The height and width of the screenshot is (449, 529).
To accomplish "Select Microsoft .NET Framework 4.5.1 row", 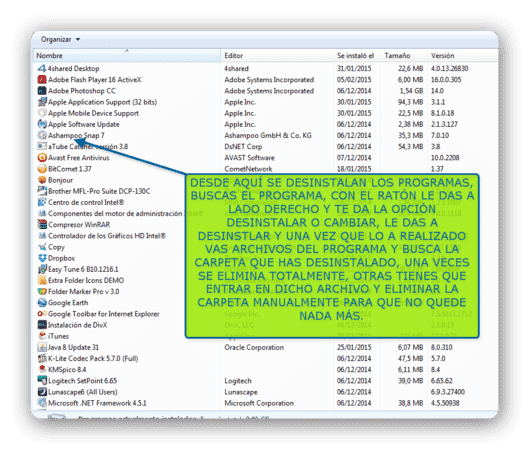I will 265,403.
